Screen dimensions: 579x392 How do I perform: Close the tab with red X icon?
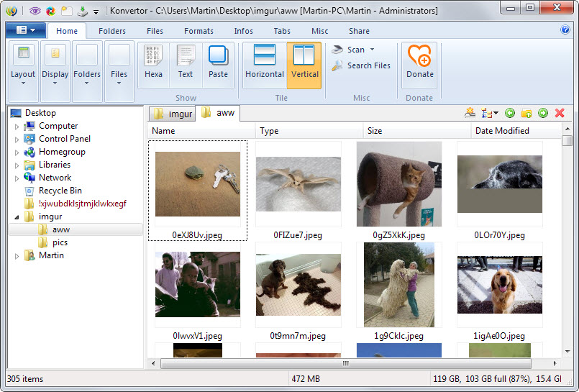(x=560, y=113)
